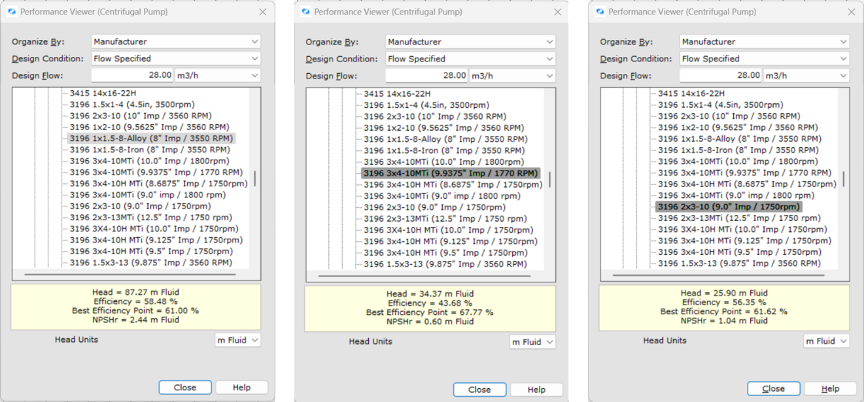Viewport: 864px width, 402px height.
Task: Select highlighted 3196 2x3-10 9.0" 1750rpm entry
Action: tap(727, 207)
